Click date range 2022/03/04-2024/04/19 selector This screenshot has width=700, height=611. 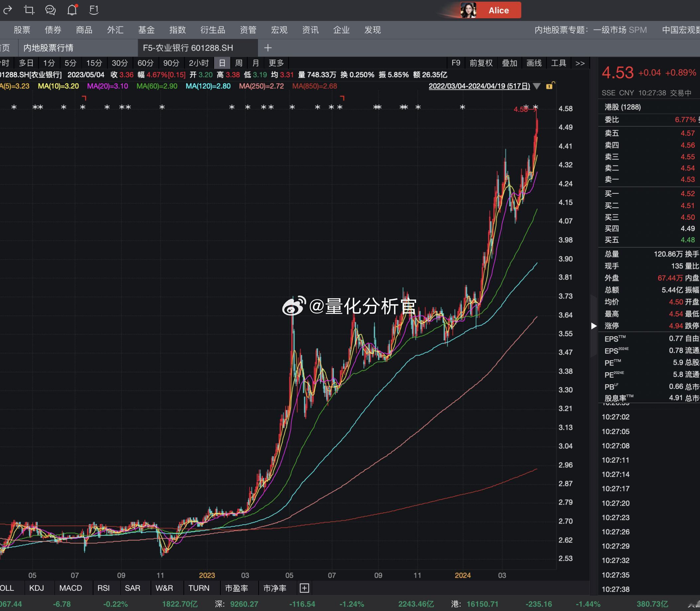coord(479,86)
